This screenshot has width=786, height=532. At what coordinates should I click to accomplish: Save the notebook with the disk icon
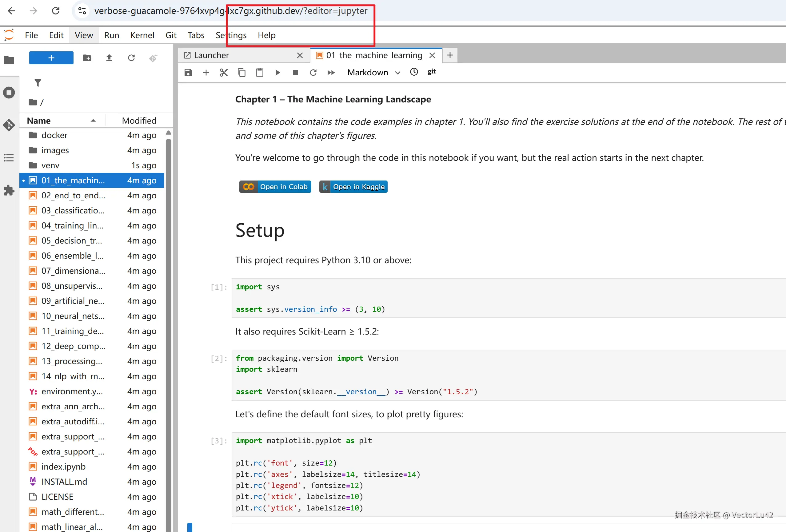click(x=188, y=73)
